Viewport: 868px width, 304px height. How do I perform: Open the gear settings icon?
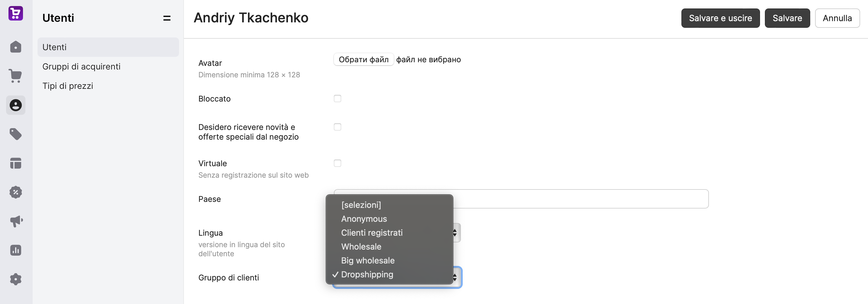15,279
